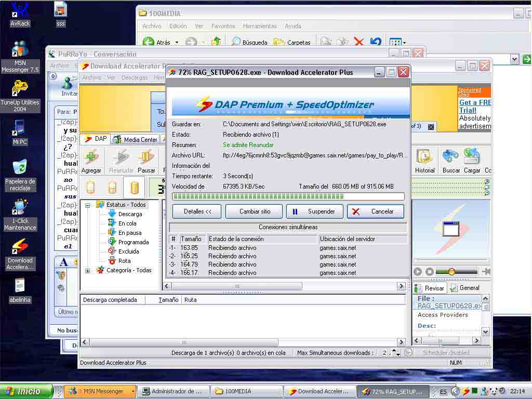Click the Pausar icon in DAP toolbar

click(146, 161)
